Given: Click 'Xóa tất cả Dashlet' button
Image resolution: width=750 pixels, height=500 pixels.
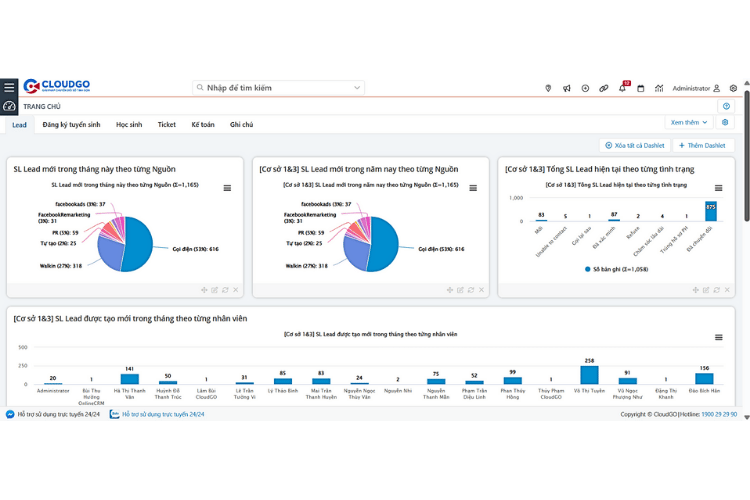Looking at the screenshot, I should coord(633,146).
